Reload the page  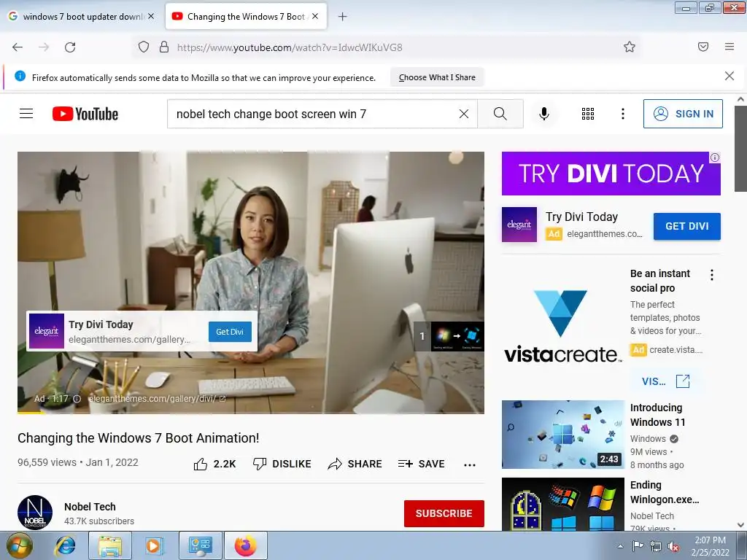coord(70,47)
